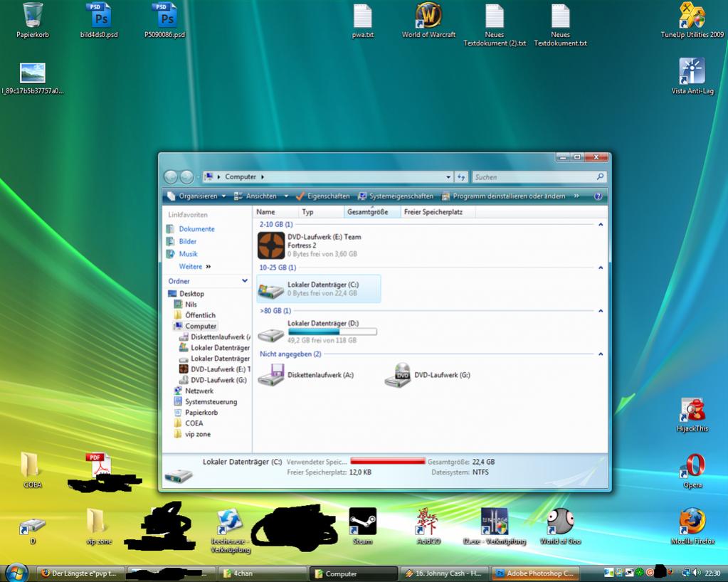
Task: Select Nils in folder tree
Action: coord(185,305)
